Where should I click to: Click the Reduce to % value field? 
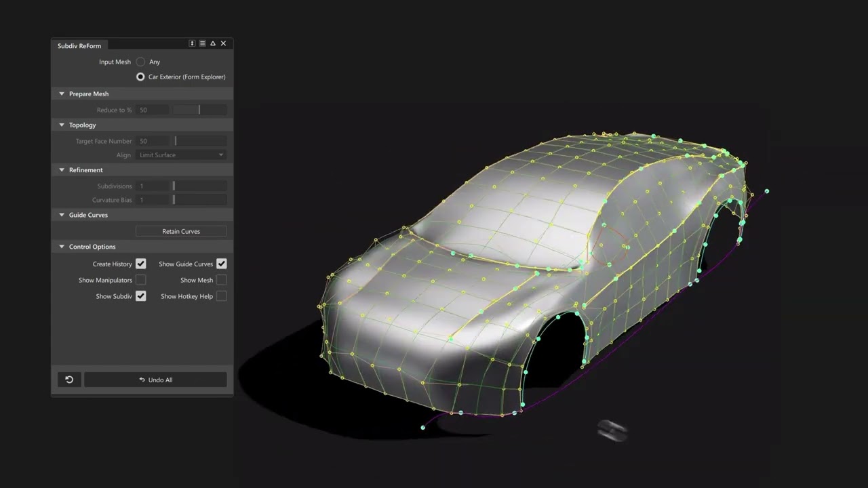click(x=152, y=110)
